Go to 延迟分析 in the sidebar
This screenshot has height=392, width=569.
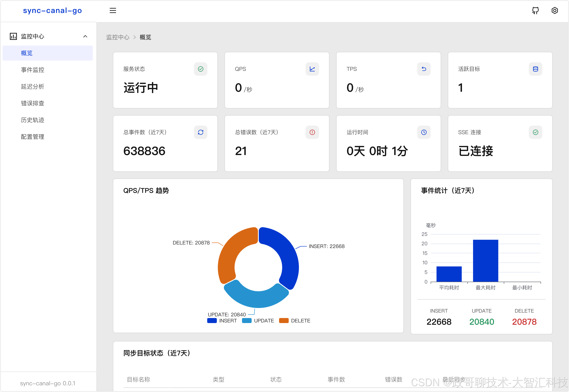(33, 87)
